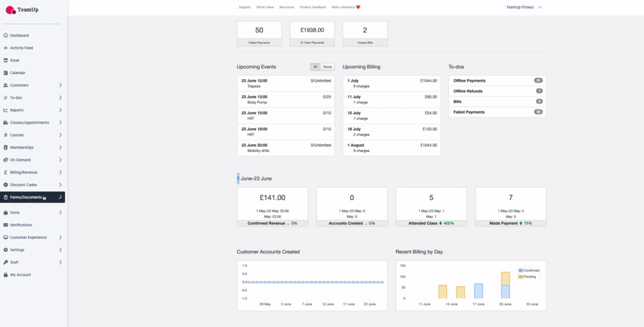Screen dimensions: 644x327
Task: Click the My Account icon
Action: click(x=6, y=275)
